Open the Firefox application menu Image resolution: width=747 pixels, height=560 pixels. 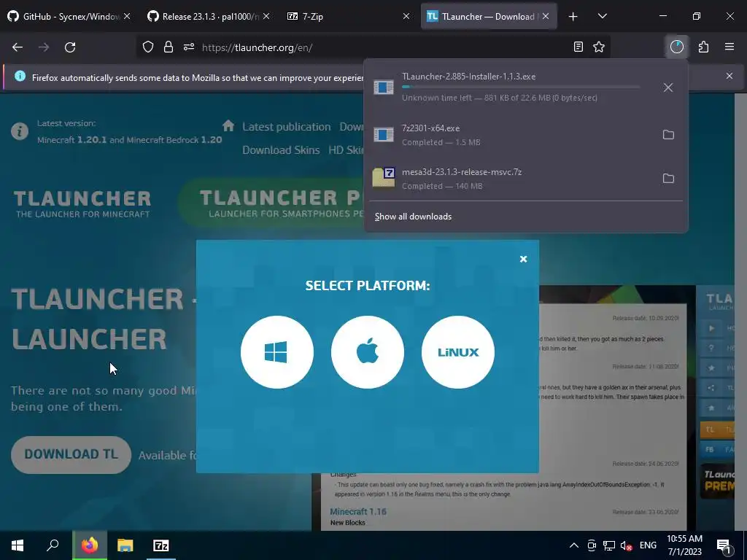[x=729, y=47]
